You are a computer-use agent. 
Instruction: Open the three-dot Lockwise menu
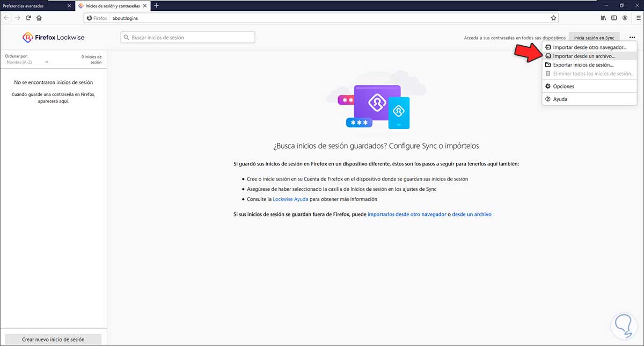tap(632, 38)
